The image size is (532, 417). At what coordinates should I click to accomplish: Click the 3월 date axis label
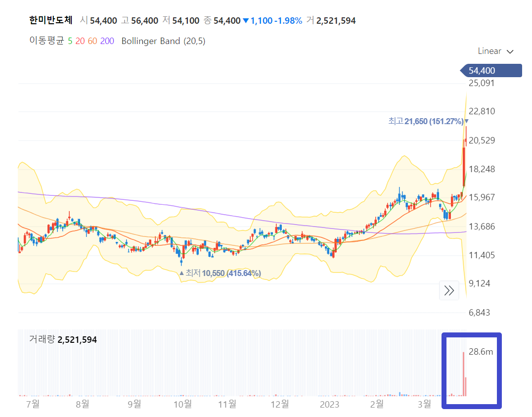pos(424,405)
